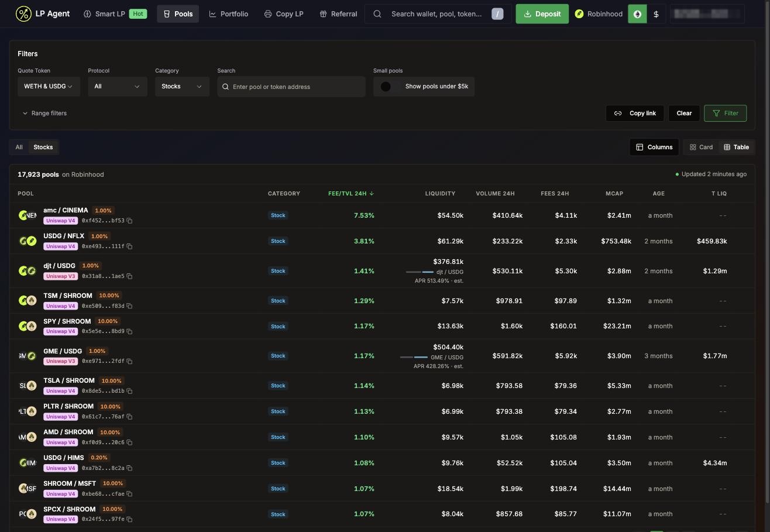Switch to Card view

tap(701, 147)
